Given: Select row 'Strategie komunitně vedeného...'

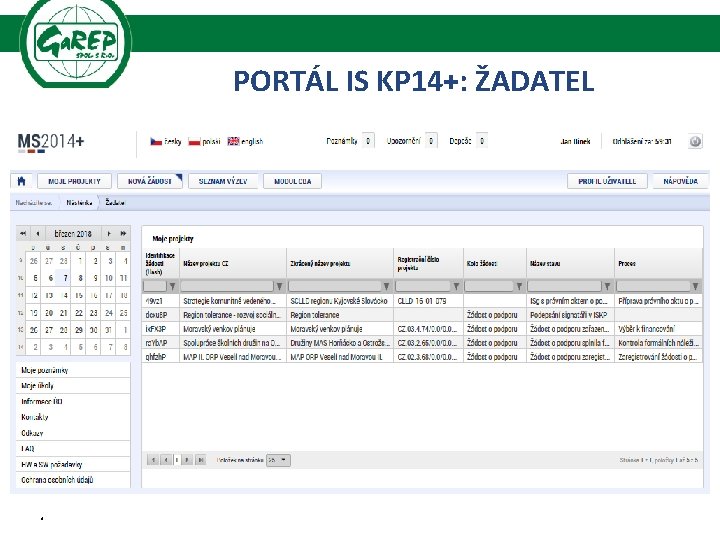Looking at the screenshot, I should tap(422, 301).
